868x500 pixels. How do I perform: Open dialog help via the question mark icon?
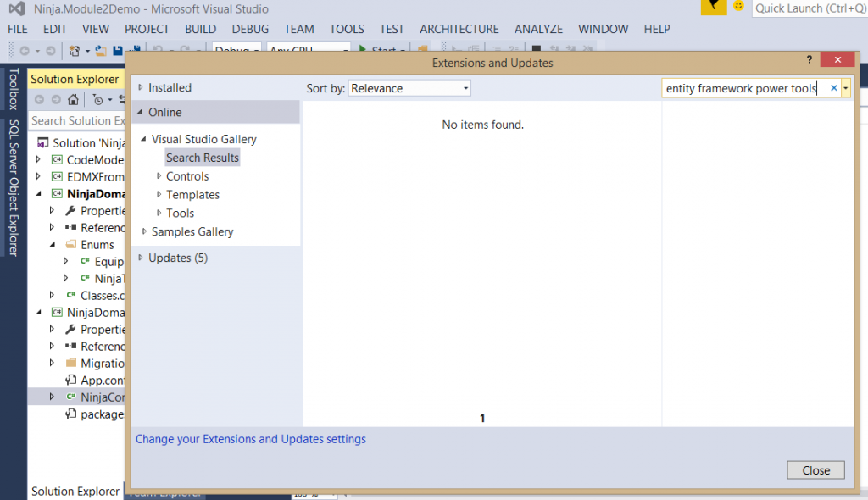point(809,60)
